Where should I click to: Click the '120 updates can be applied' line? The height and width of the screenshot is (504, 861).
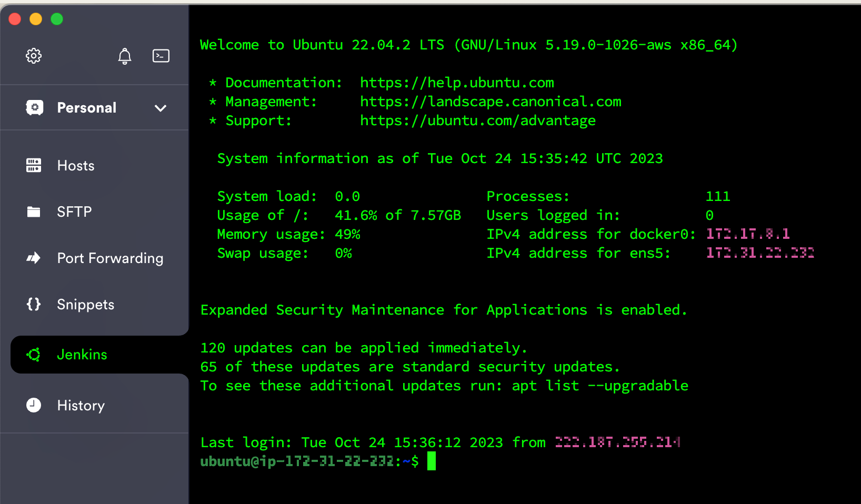tap(364, 348)
